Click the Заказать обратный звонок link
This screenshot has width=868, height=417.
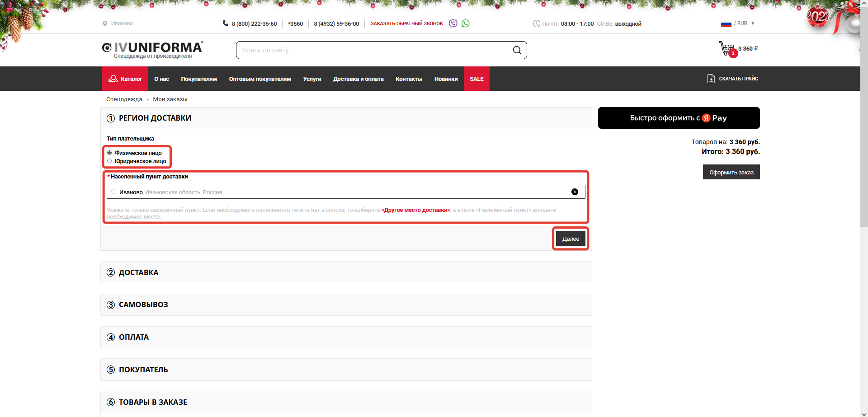(x=406, y=23)
